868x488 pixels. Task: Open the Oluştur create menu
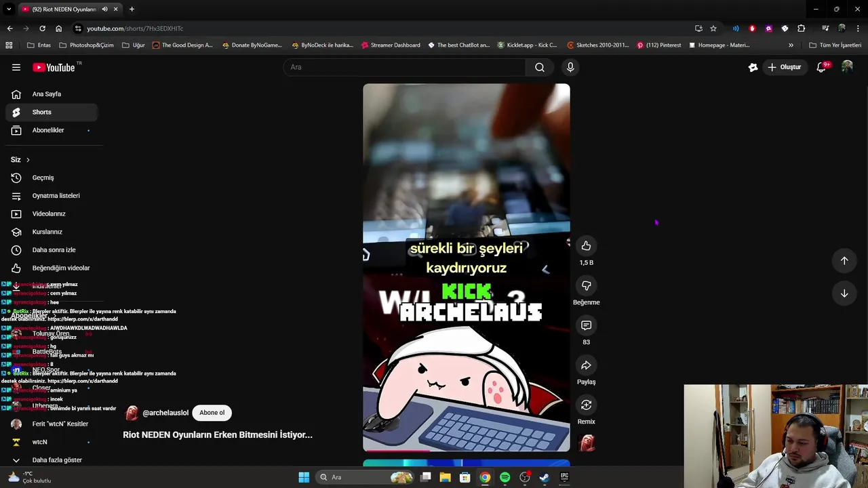tap(784, 67)
